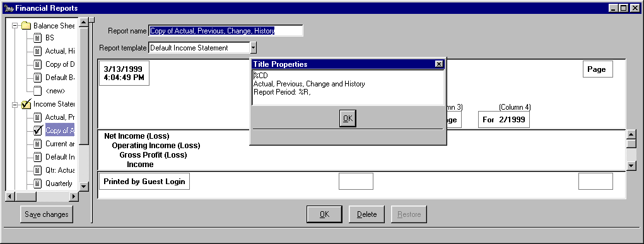The image size is (644, 244).
Task: Click report body scrollbar up arrow
Action: (x=631, y=134)
